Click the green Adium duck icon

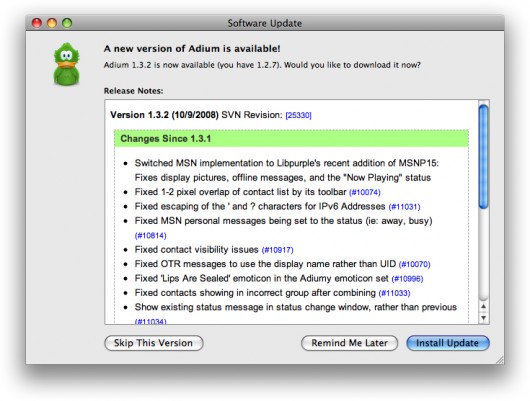tap(67, 64)
